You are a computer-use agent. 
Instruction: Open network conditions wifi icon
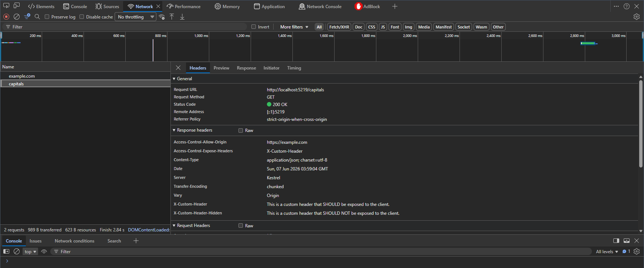162,17
